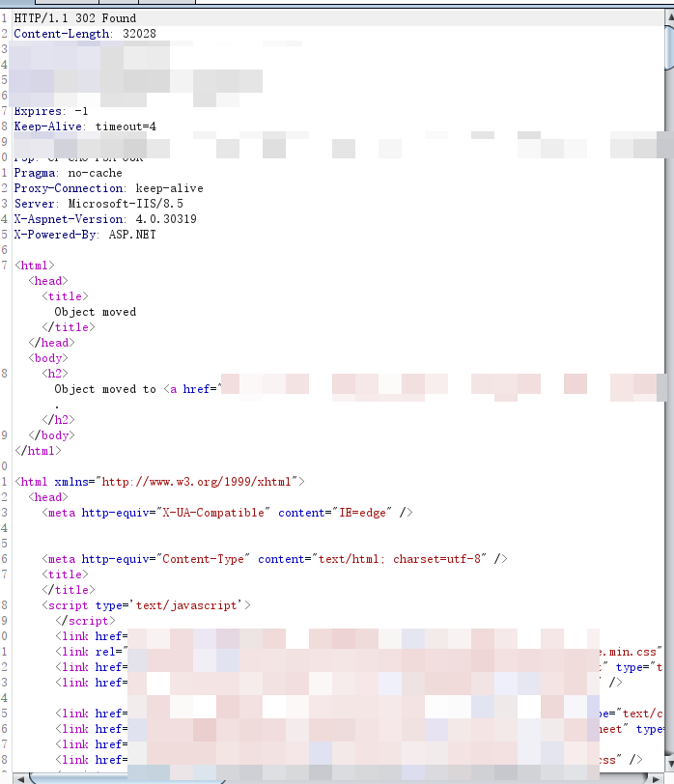Image resolution: width=674 pixels, height=784 pixels.
Task: Click the "<script type='text/javascript'>" tag
Action: click(147, 606)
